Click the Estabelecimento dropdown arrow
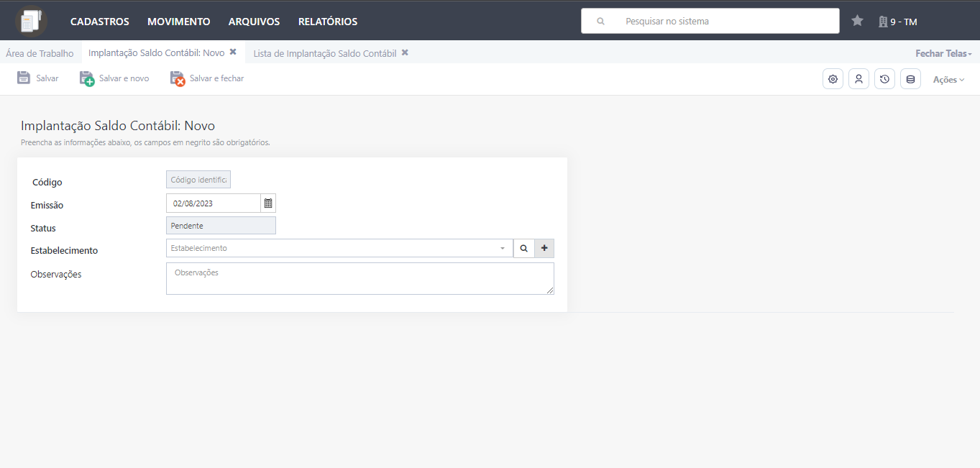This screenshot has width=980, height=468. point(503,249)
